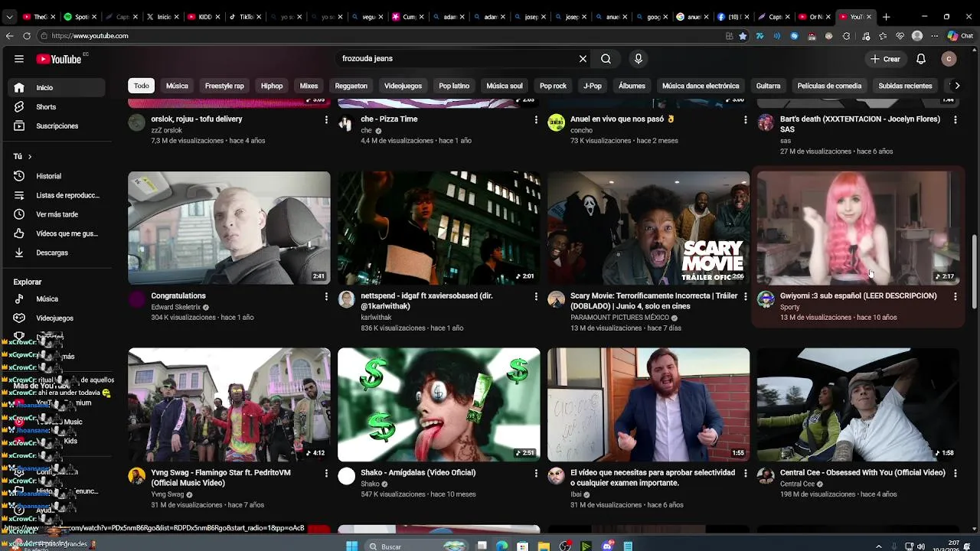980x551 pixels.
Task: Open the Ibai channel avatar
Action: [557, 476]
